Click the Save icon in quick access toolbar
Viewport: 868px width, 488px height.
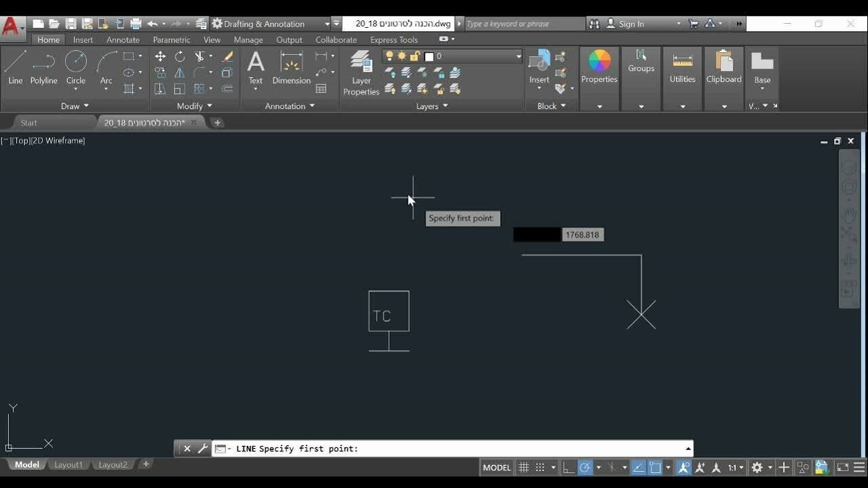tap(71, 24)
